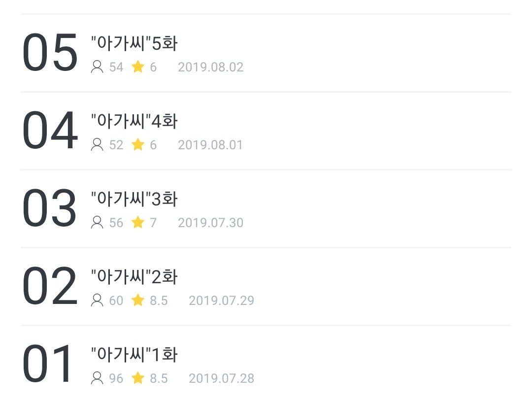Click the star rating icon for episode 3
This screenshot has height=399, width=532.
(x=138, y=223)
